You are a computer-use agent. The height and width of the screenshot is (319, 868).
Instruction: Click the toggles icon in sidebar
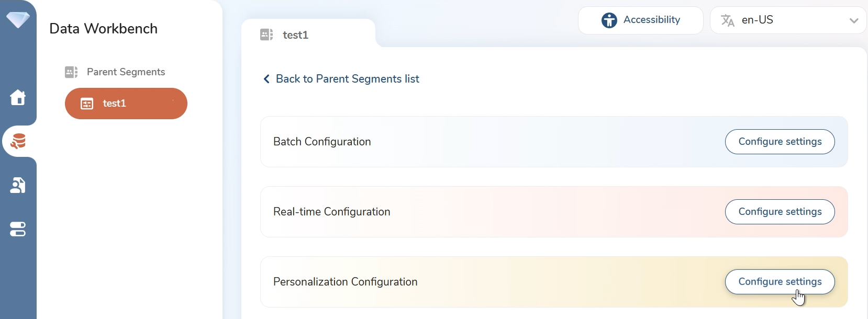18,229
